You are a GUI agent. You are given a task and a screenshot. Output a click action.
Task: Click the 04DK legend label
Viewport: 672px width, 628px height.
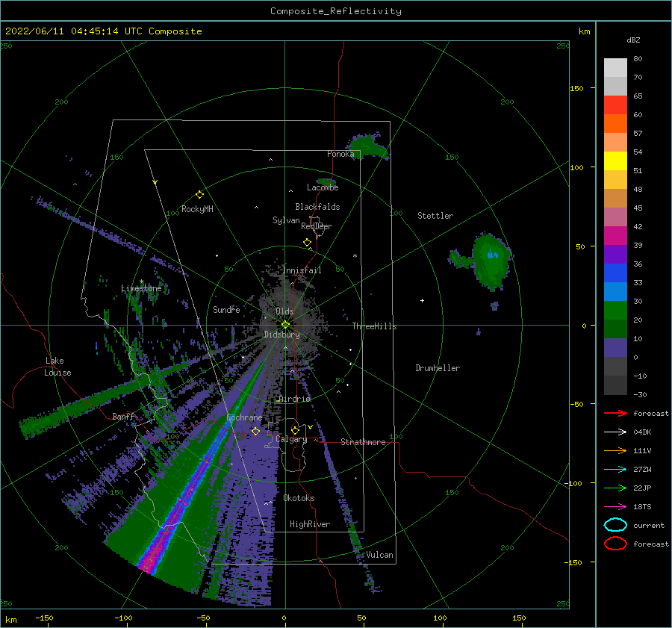point(642,432)
